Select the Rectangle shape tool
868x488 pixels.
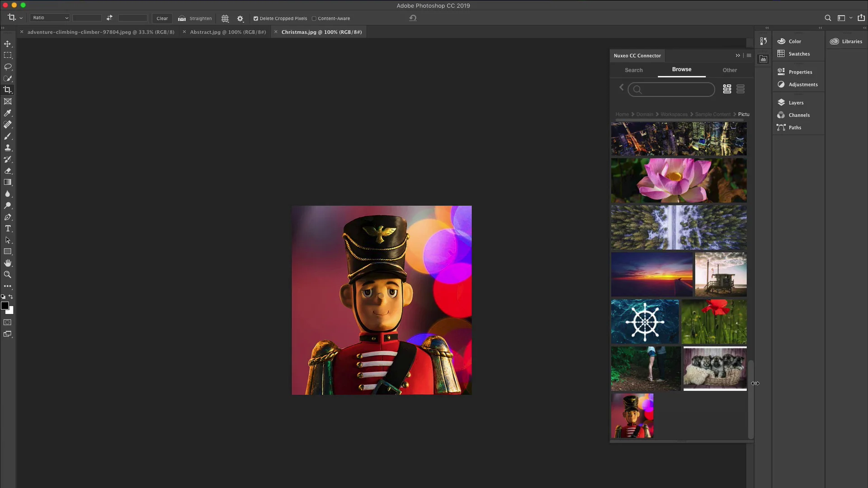click(x=8, y=252)
